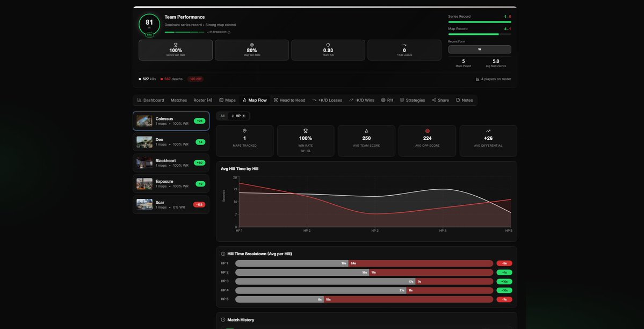Click the pie icon above Map Win Rate
This screenshot has height=329, width=644.
(252, 45)
